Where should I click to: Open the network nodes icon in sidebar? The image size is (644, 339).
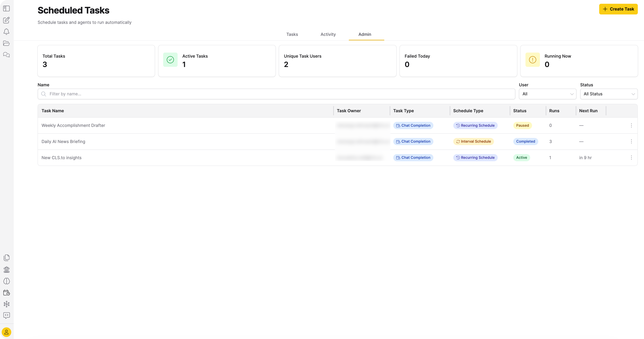point(7,304)
